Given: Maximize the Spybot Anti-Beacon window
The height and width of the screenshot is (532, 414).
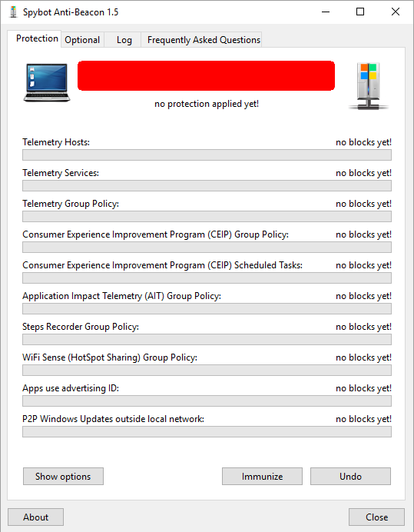Looking at the screenshot, I should coord(360,12).
